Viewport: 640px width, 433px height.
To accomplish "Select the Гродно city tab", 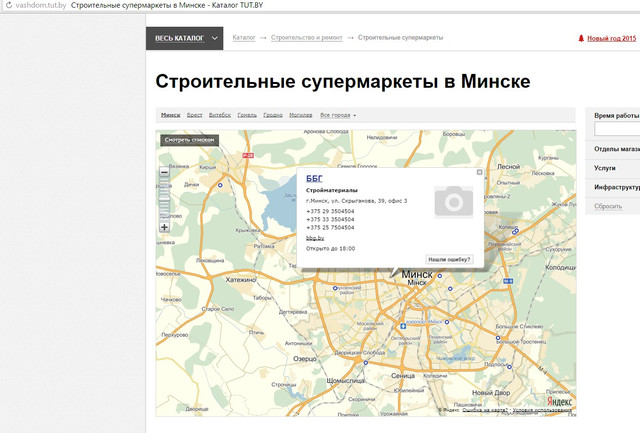I will click(273, 115).
